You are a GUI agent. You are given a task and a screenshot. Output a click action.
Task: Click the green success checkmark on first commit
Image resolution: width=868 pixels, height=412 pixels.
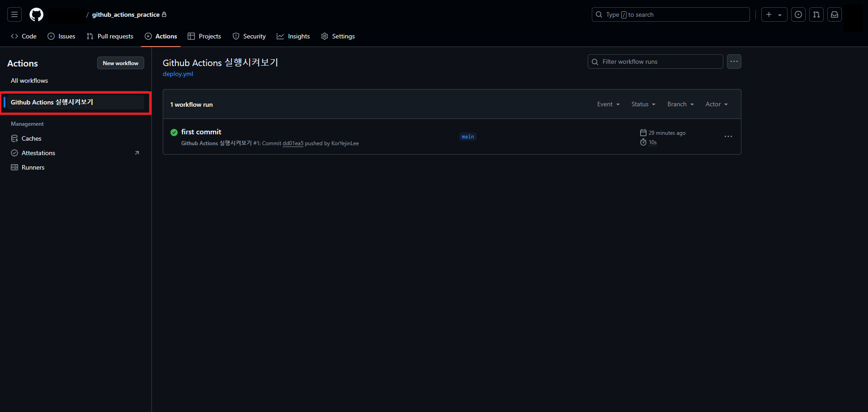coord(174,133)
